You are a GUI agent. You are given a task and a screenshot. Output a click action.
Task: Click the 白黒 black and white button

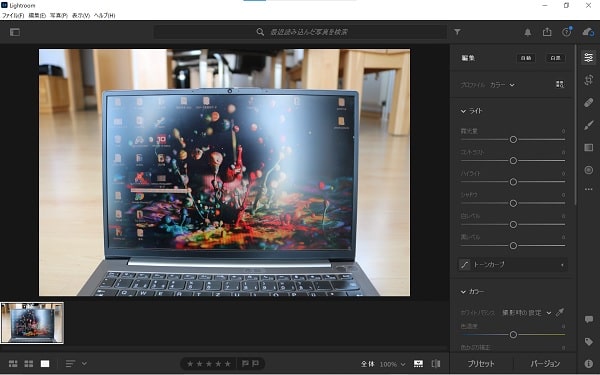point(555,58)
